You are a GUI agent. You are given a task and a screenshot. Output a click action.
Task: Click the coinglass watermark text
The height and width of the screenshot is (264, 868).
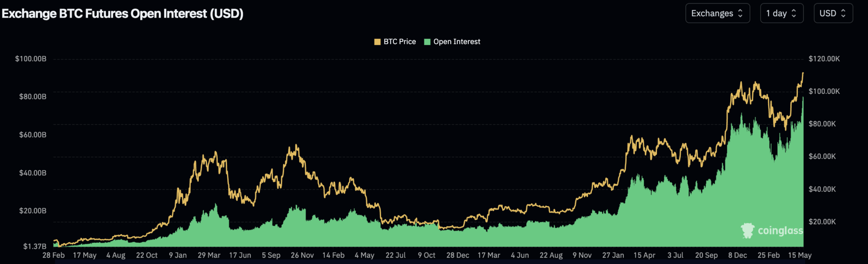tap(780, 231)
